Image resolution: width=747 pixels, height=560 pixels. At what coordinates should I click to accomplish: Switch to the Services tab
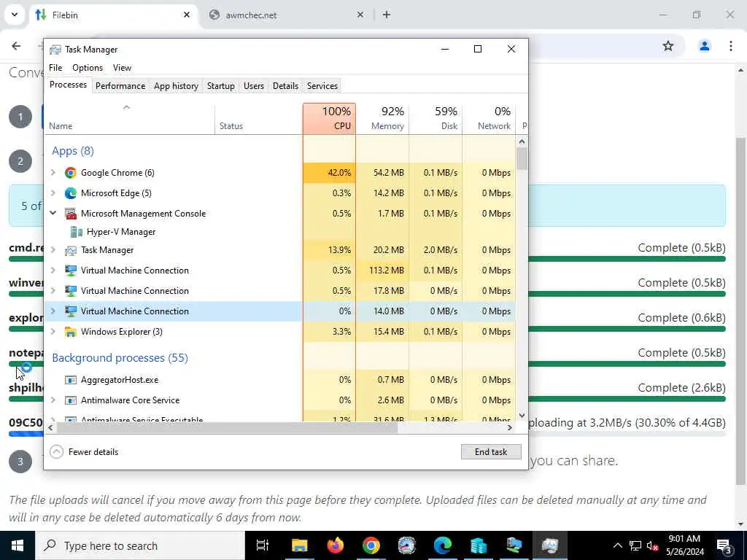(x=322, y=86)
